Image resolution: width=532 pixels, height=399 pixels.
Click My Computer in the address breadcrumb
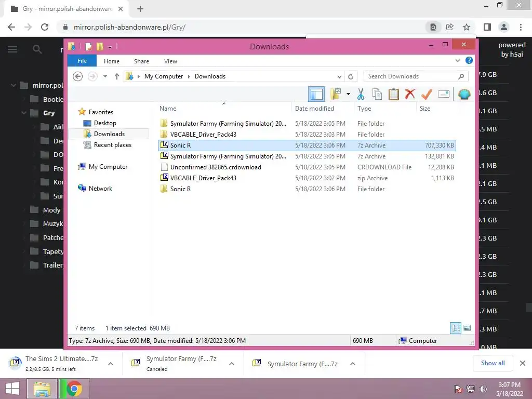coord(164,76)
